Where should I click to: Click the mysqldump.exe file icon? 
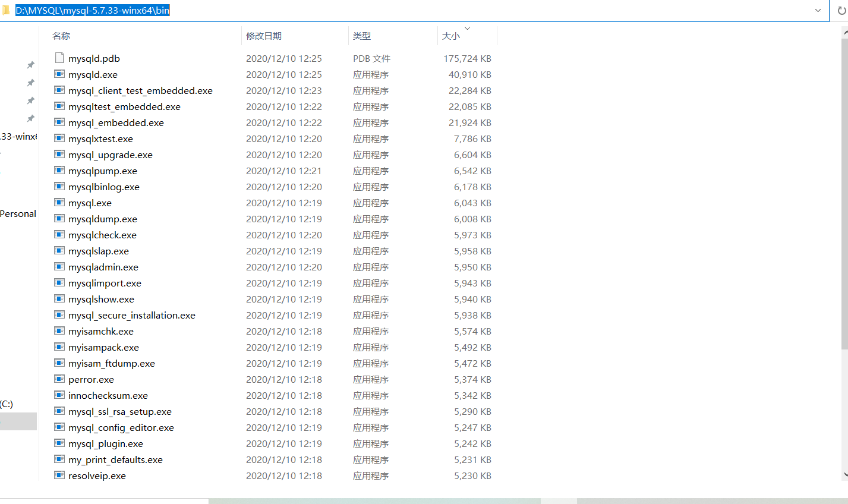(59, 218)
